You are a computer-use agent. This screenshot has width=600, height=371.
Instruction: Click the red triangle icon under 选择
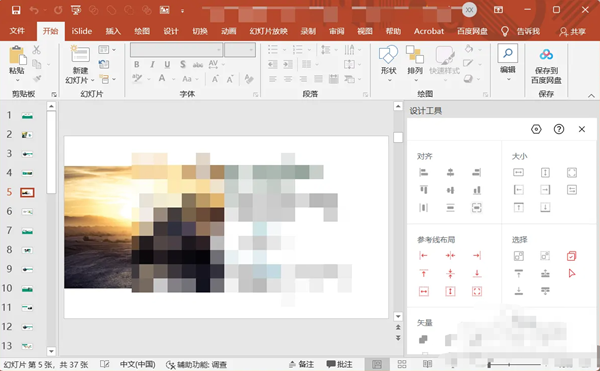click(572, 273)
